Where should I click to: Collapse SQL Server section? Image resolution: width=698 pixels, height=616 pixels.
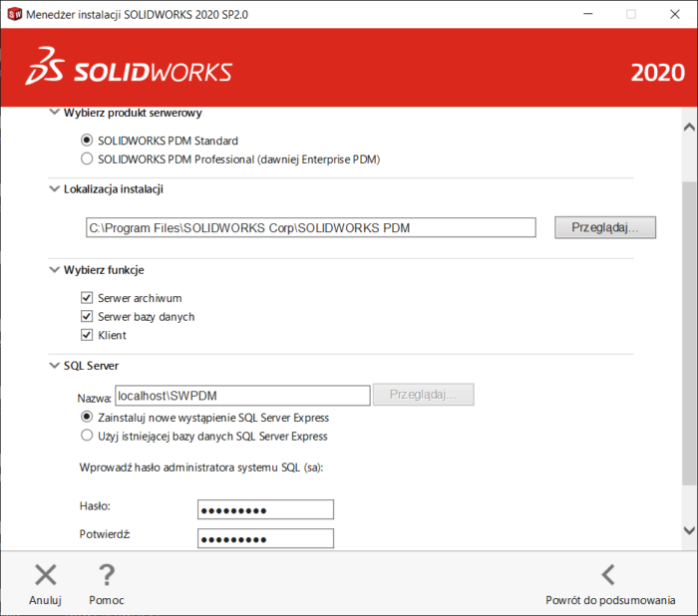pos(54,366)
